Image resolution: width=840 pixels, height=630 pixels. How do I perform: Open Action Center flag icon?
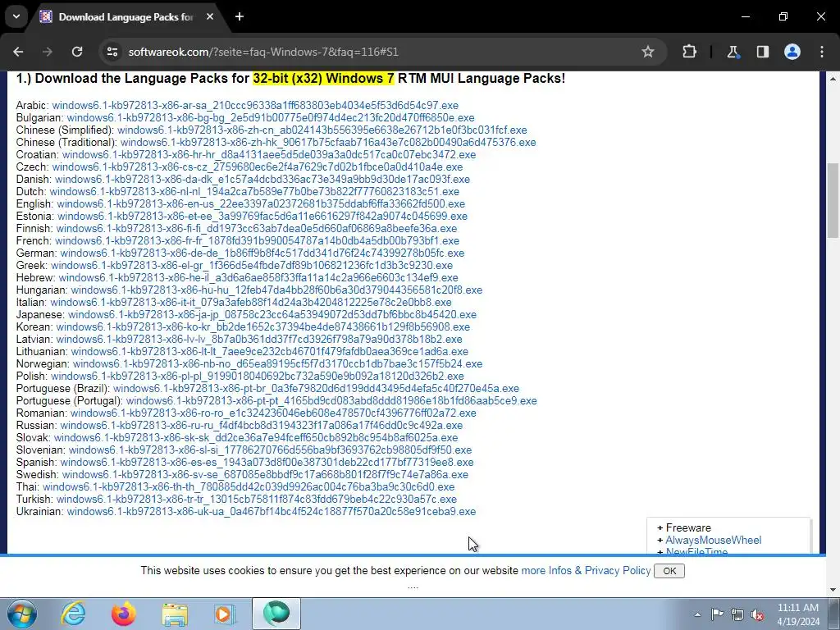(717, 614)
